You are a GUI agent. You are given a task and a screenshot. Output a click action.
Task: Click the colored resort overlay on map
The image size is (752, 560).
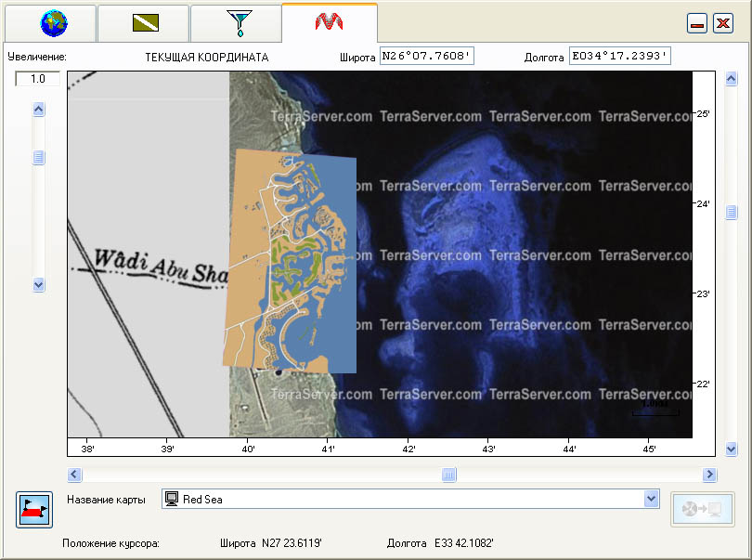[291, 262]
